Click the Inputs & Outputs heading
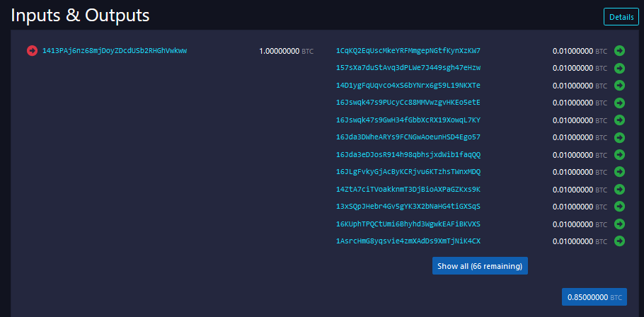The width and height of the screenshot is (644, 317). point(80,15)
